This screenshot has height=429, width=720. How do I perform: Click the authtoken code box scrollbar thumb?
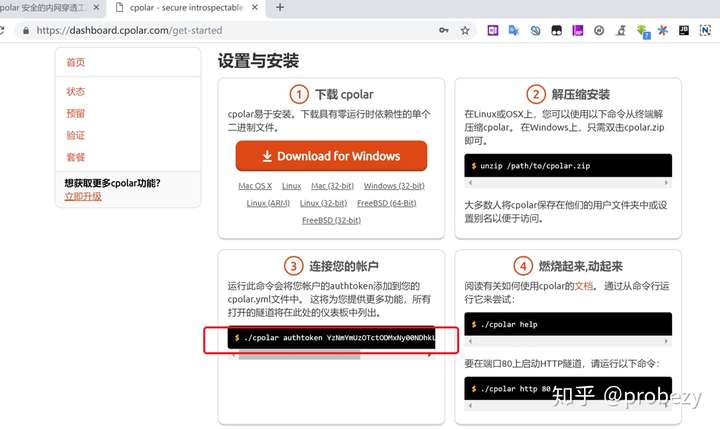(299, 355)
